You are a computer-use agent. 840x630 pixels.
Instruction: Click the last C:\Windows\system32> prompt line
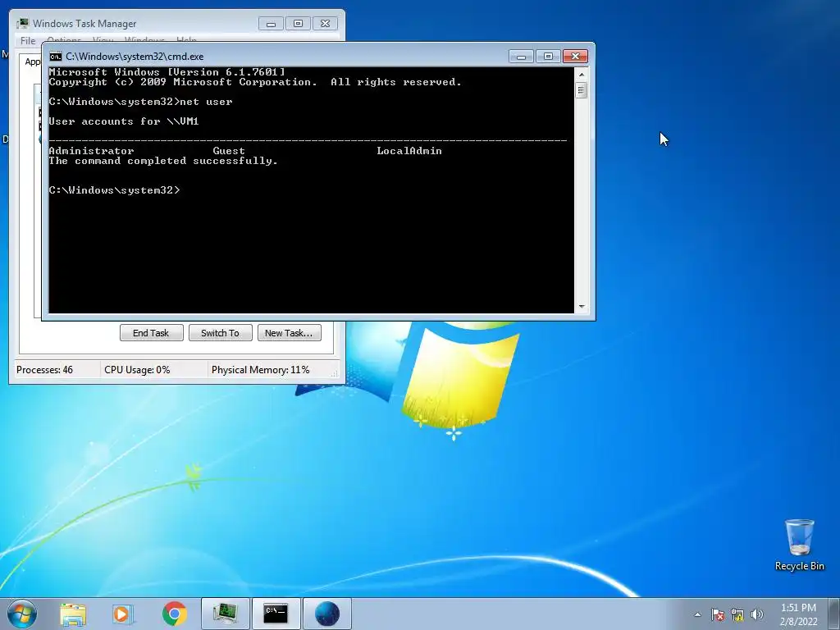[x=115, y=190]
